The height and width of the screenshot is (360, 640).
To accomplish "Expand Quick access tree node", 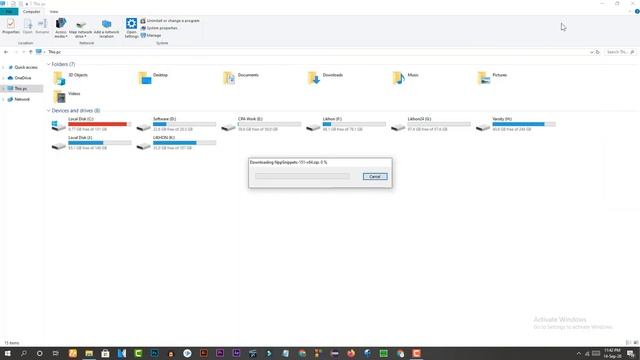I will tap(4, 67).
